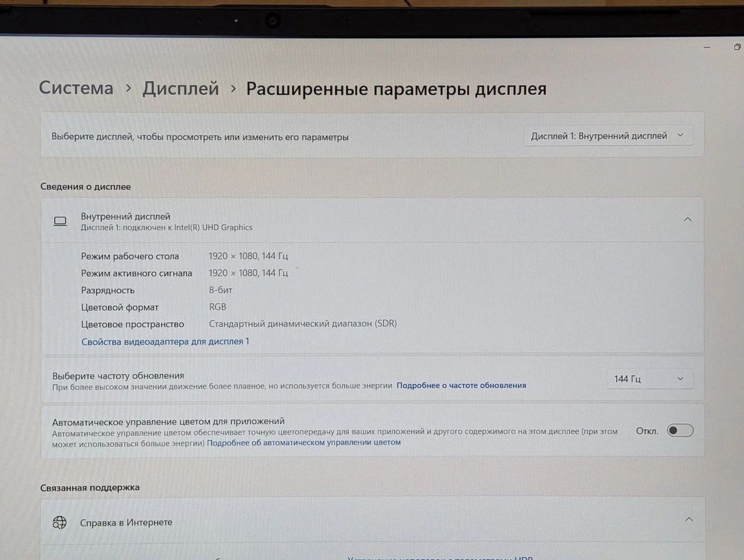The height and width of the screenshot is (560, 744).
Task: Select the Режим рабочего стола value 1920 × 1080, 144 Гц
Action: [x=248, y=256]
